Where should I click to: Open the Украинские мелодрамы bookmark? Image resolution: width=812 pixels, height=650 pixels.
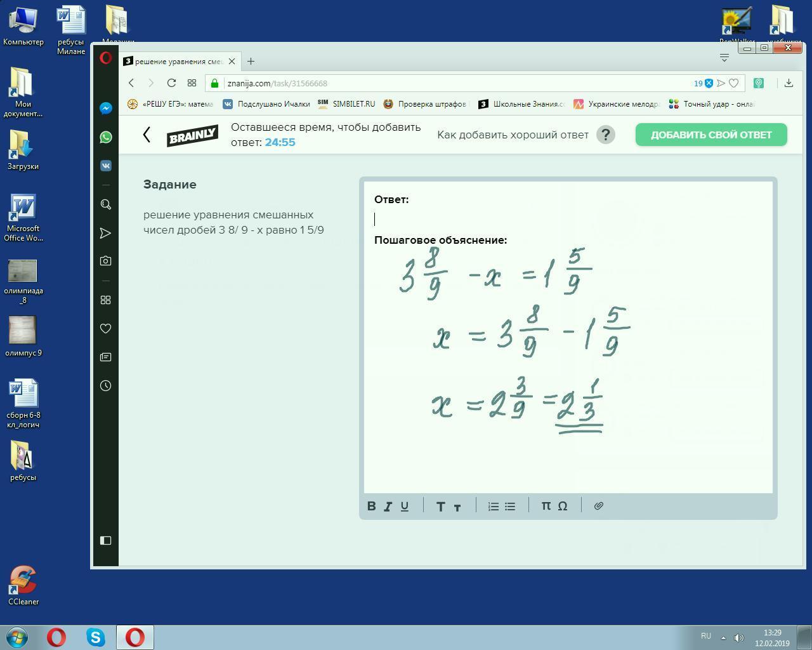(617, 104)
